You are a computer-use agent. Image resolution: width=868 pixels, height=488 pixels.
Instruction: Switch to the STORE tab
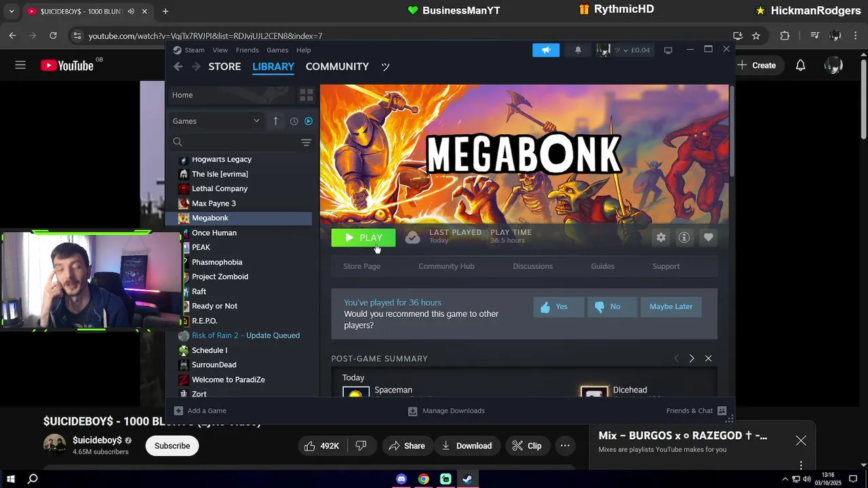point(224,66)
